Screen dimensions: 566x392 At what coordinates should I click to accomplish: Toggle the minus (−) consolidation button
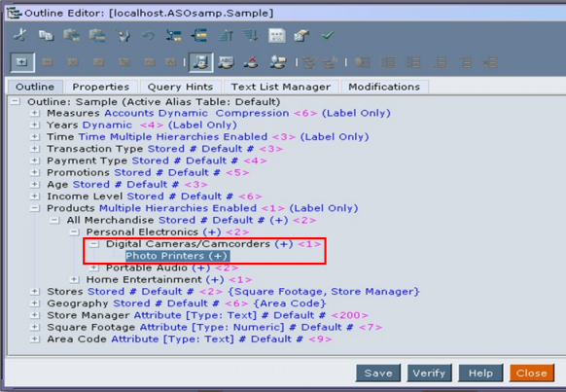pyautogui.click(x=48, y=62)
